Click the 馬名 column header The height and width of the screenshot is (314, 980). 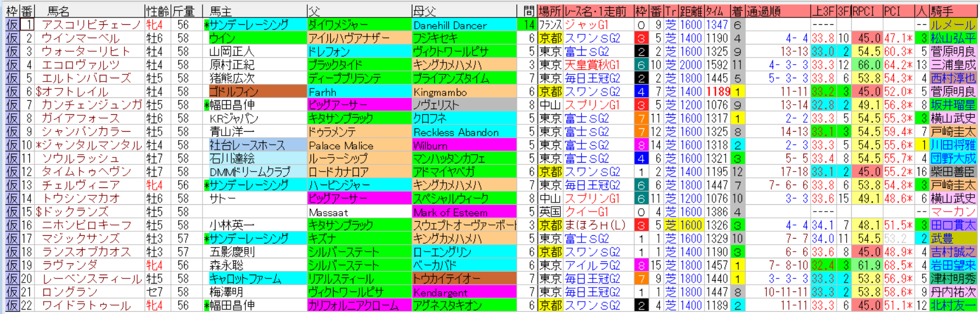coord(59,11)
